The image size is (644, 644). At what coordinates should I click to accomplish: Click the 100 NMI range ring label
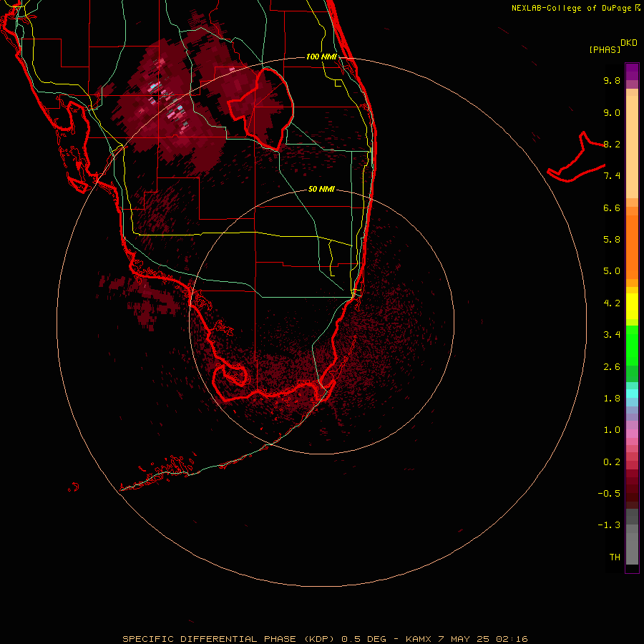click(x=321, y=57)
